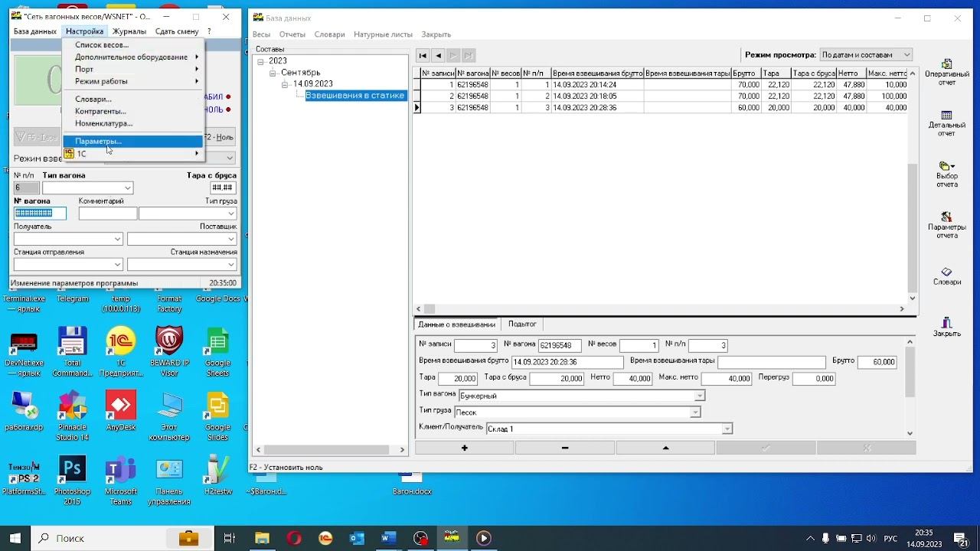The width and height of the screenshot is (980, 551).
Task: Select Взвешивания в статике tree item
Action: coord(354,96)
